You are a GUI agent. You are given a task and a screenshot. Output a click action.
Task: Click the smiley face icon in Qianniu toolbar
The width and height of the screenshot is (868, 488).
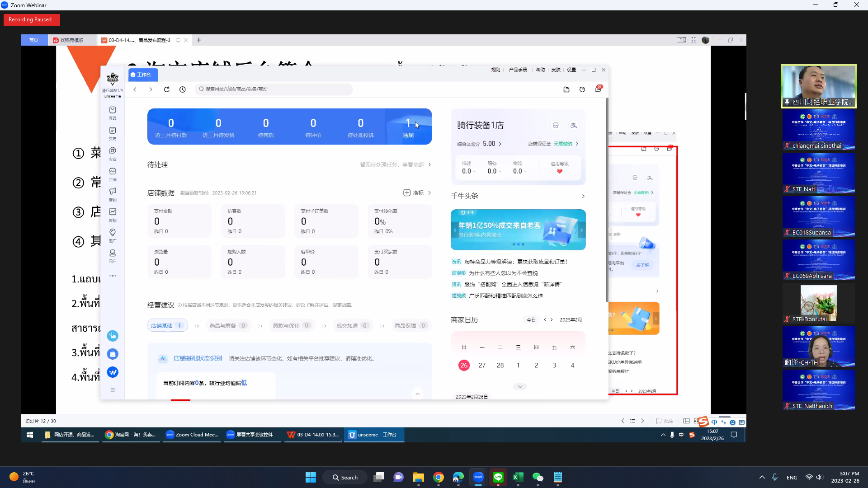pyautogui.click(x=582, y=89)
